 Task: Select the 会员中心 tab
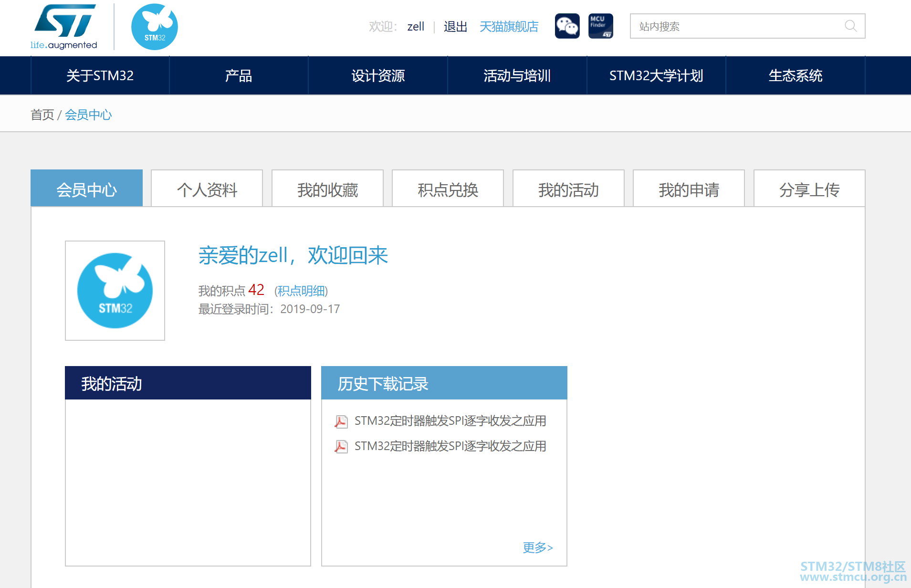[x=86, y=188]
